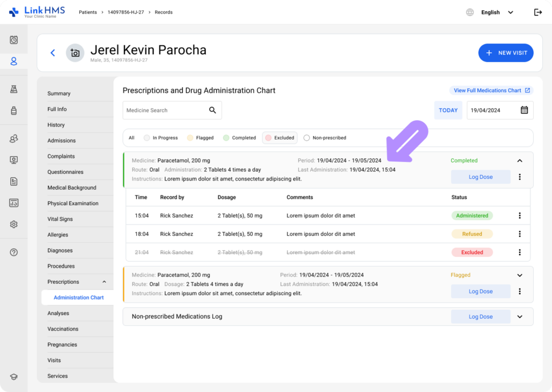Open the lab flask icon in left rail

pyautogui.click(x=13, y=89)
